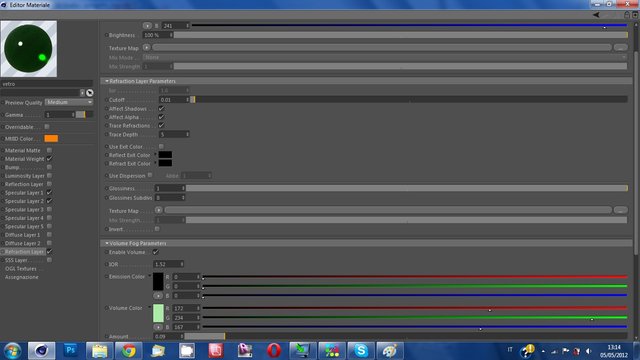Image resolution: width=640 pixels, height=360 pixels.
Task: Click the lock icon at top right
Action: [x=627, y=15]
